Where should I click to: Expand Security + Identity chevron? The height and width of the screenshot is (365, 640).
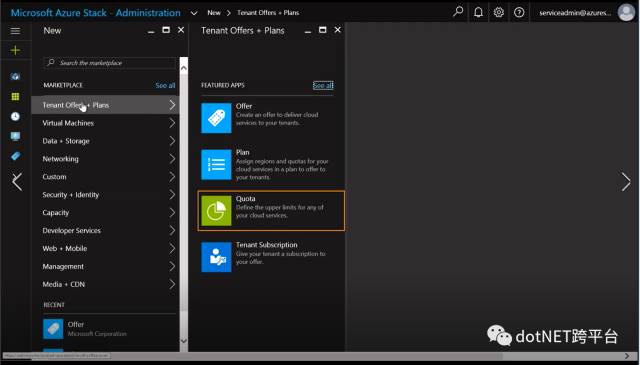point(172,195)
